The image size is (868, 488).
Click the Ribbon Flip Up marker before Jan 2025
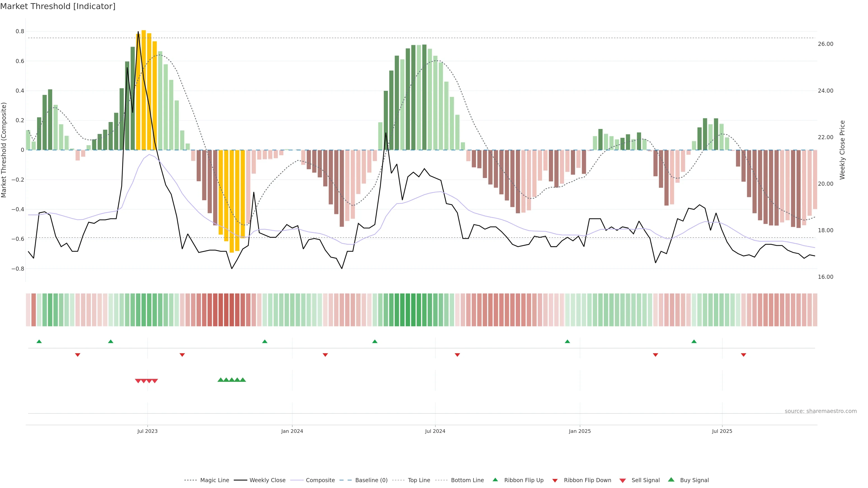(567, 342)
